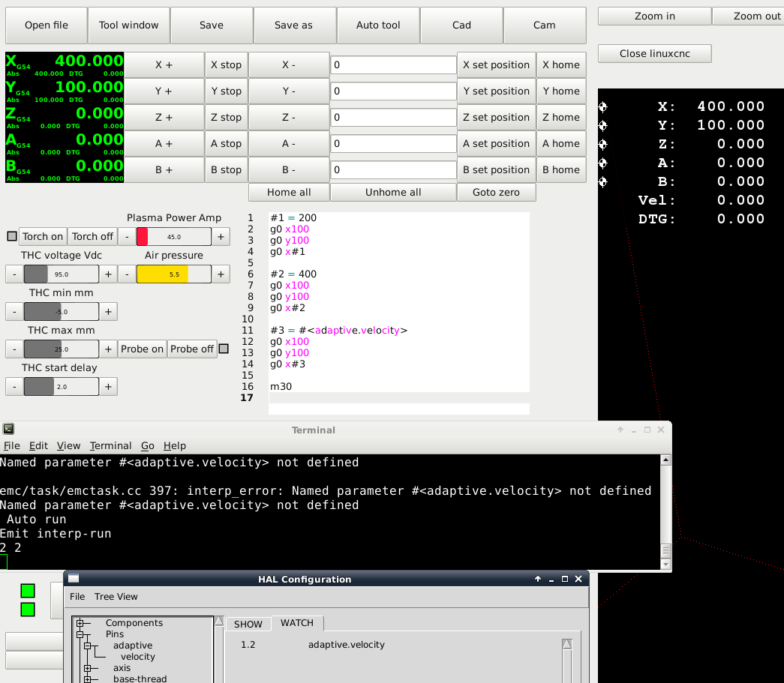Click the Y stop button

[x=226, y=91]
